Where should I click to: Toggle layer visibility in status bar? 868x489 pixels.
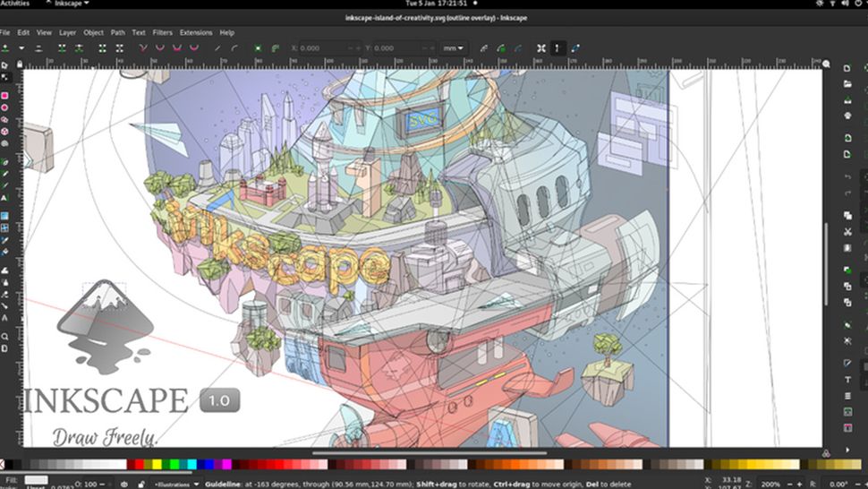pyautogui.click(x=124, y=484)
